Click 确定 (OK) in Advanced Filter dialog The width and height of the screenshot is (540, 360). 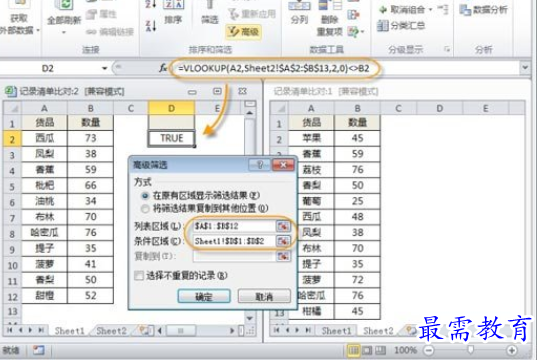(x=204, y=296)
